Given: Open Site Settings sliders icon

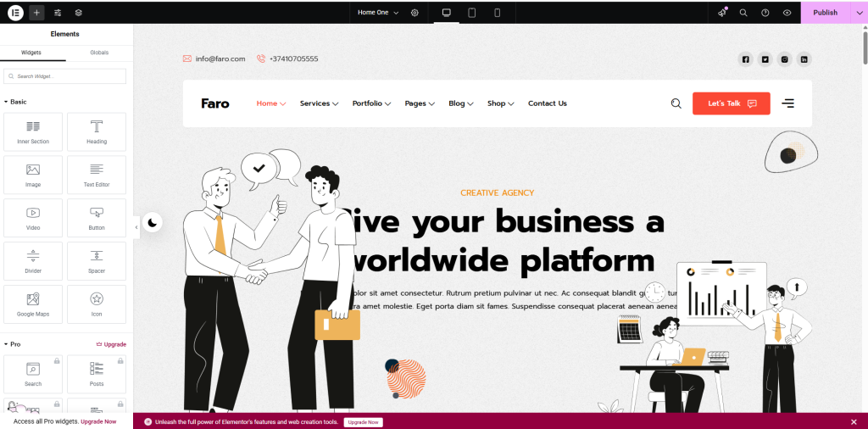Looking at the screenshot, I should tap(58, 13).
